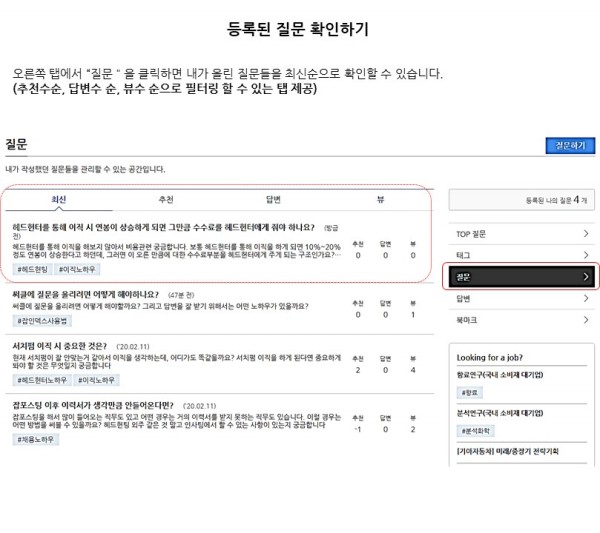Switch to the 최신 tab

58,200
